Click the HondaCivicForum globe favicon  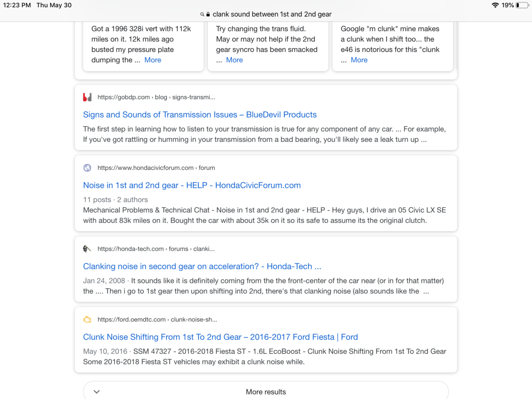87,168
